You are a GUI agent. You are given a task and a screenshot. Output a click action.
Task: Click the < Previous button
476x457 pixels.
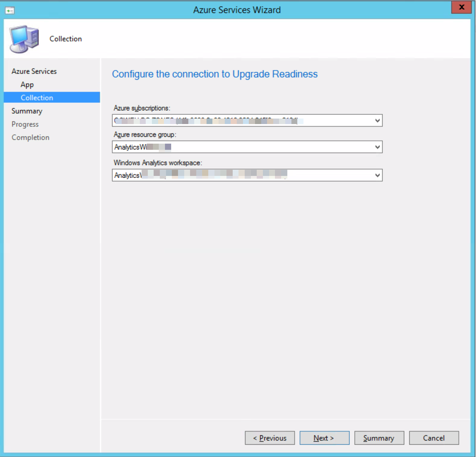(x=270, y=438)
